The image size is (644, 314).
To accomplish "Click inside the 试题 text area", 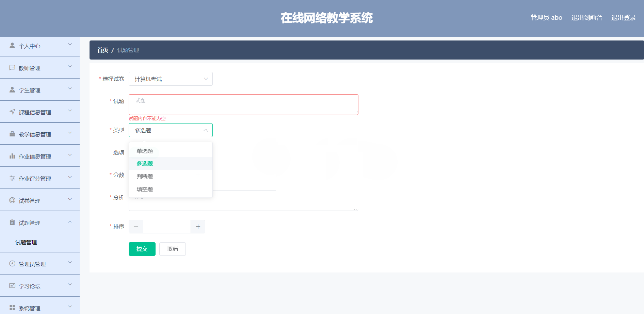I will click(x=243, y=104).
